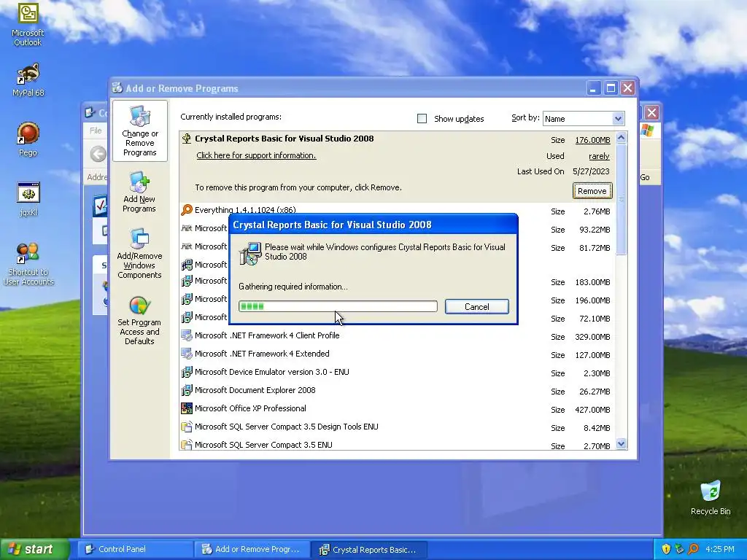Viewport: 747px width, 560px height.
Task: Switch to Add or Remove Programs taskbar button
Action: [x=252, y=549]
